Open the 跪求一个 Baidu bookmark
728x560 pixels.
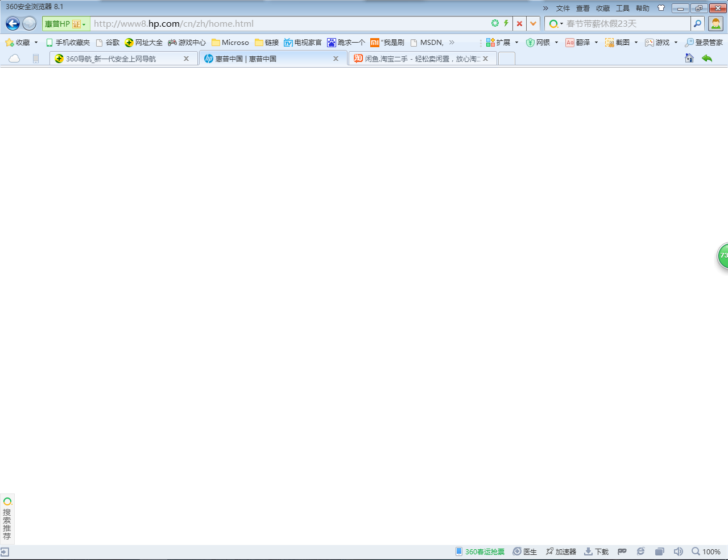click(x=346, y=43)
